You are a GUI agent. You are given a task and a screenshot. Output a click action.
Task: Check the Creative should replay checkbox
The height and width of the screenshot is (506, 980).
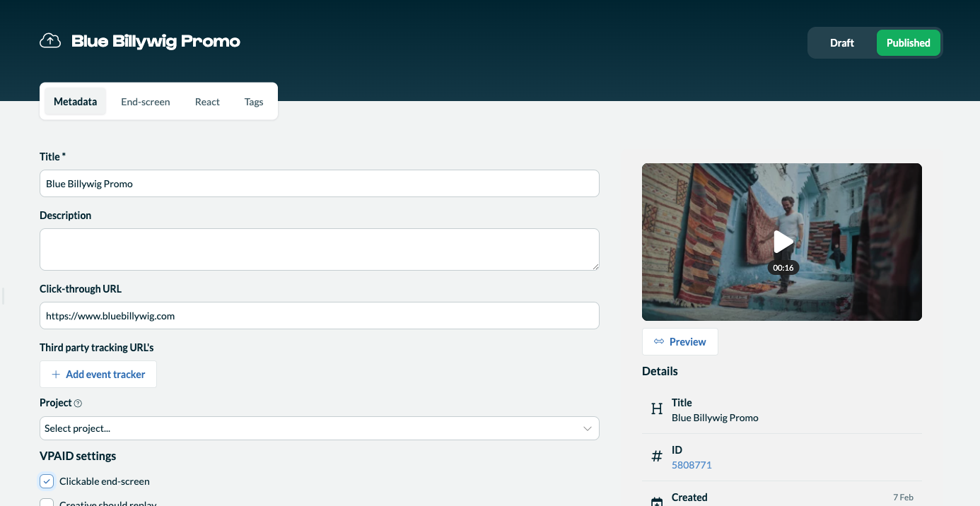(x=47, y=503)
